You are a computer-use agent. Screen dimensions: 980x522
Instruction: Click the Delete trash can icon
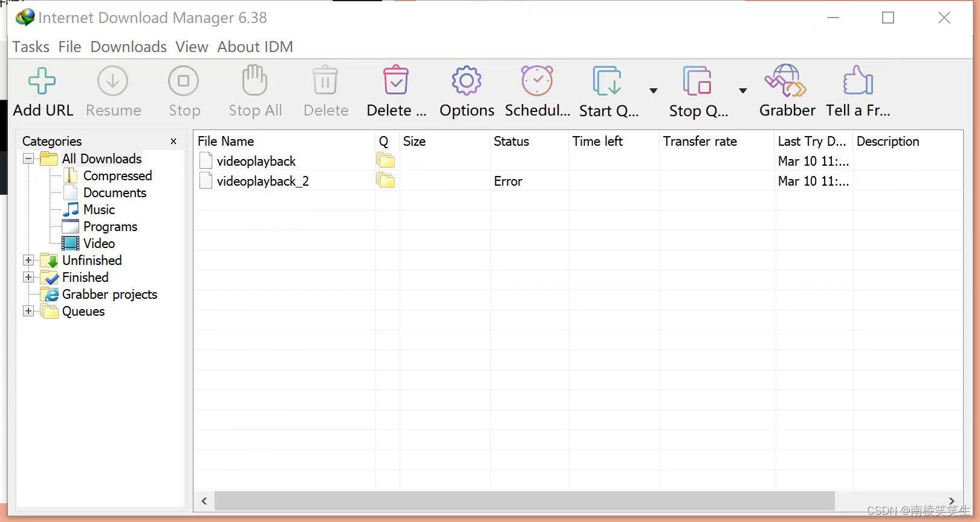[325, 80]
